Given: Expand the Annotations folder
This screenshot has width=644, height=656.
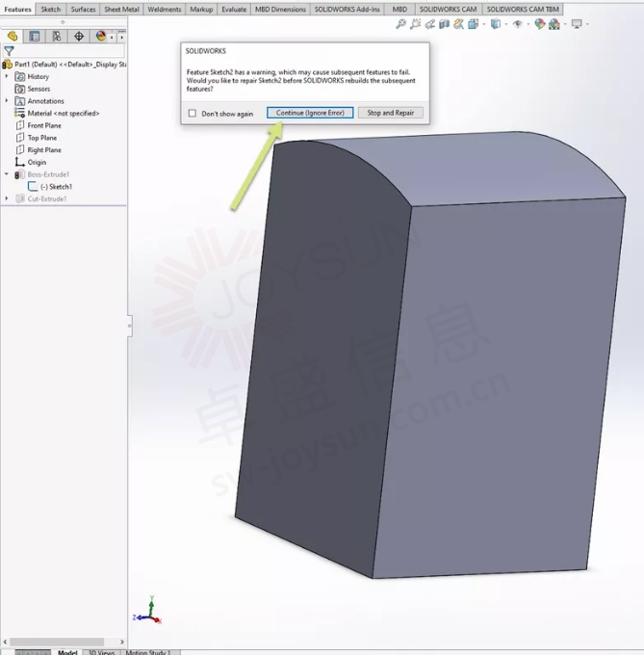Looking at the screenshot, I should point(7,101).
